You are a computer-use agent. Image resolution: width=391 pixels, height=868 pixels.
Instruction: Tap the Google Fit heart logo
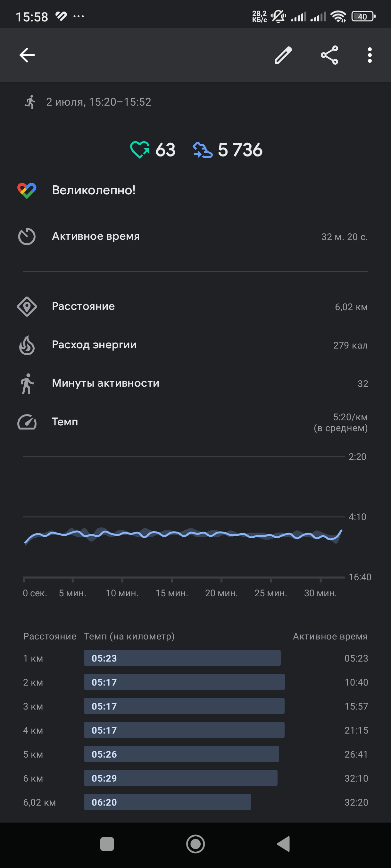(27, 190)
